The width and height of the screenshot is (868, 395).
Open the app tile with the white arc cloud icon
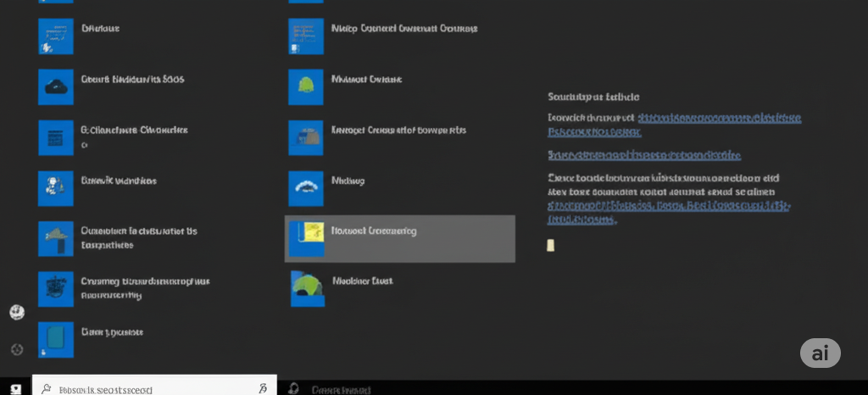pos(306,189)
